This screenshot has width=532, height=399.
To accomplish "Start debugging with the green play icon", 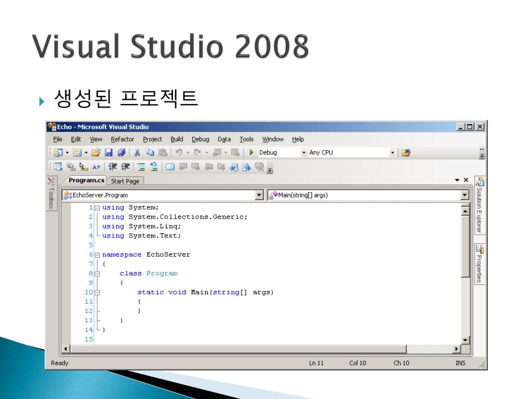I will coord(251,152).
